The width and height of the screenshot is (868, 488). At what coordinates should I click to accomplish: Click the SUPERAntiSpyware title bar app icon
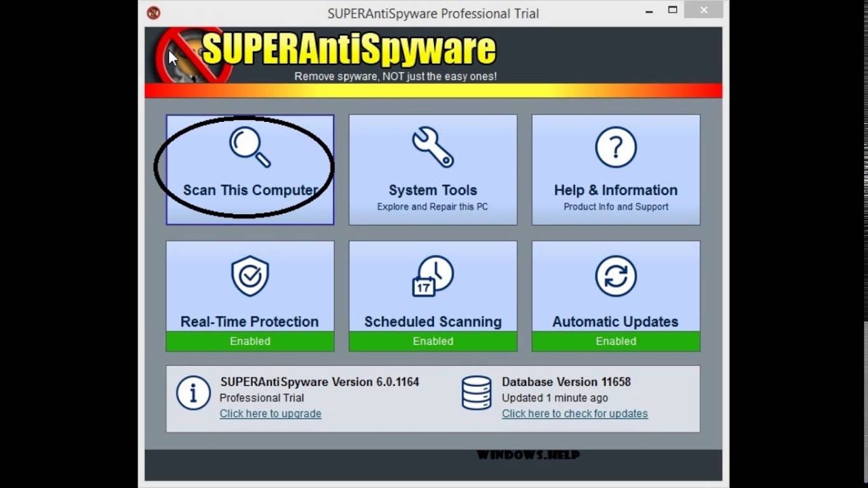click(153, 13)
